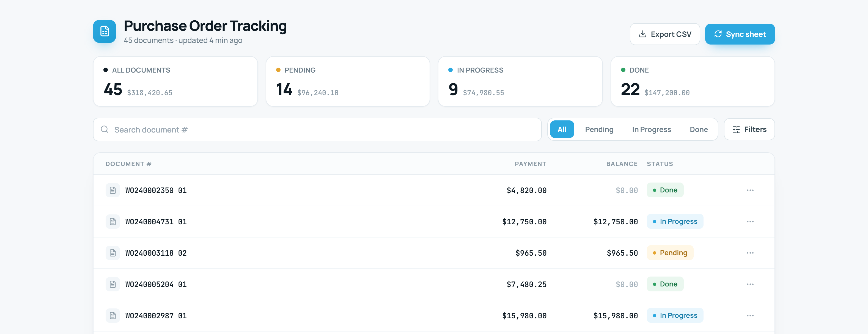Open the Done summary card

click(693, 81)
